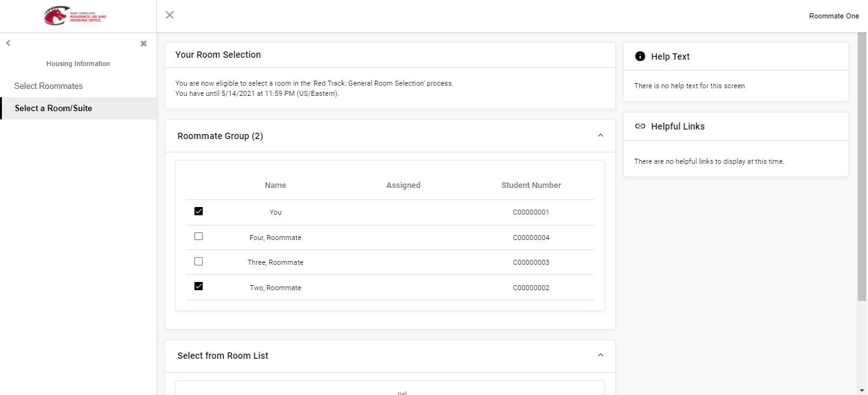Click the Roommate Group (2) title

[220, 136]
